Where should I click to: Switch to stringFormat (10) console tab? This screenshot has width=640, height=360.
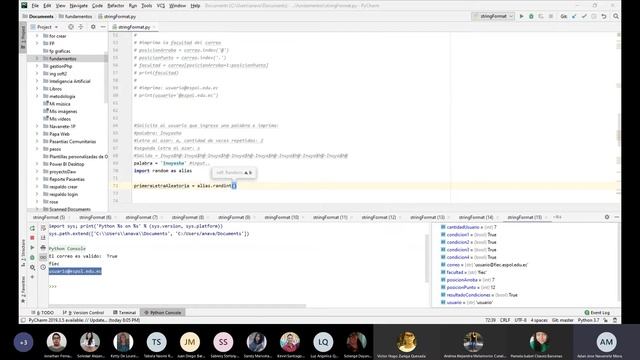(x=282, y=217)
